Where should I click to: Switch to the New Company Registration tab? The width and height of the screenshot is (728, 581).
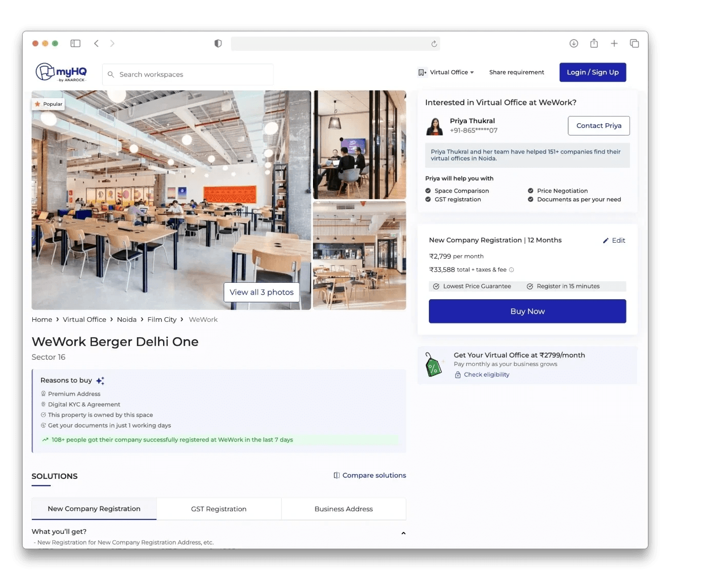[94, 509]
